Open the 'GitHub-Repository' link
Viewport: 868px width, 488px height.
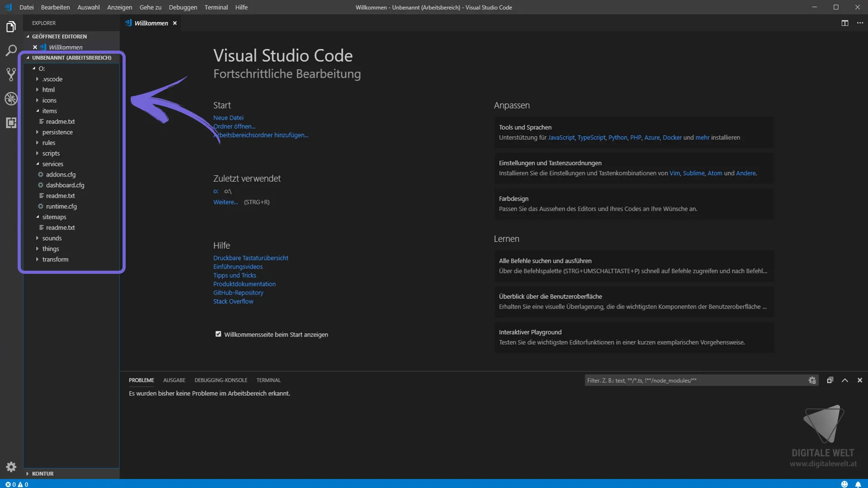coord(238,293)
